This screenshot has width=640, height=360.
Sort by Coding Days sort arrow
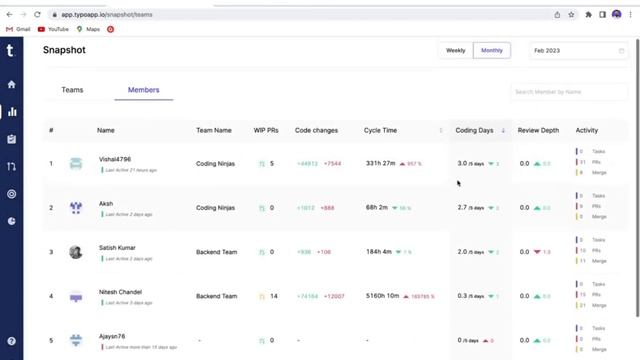503,131
